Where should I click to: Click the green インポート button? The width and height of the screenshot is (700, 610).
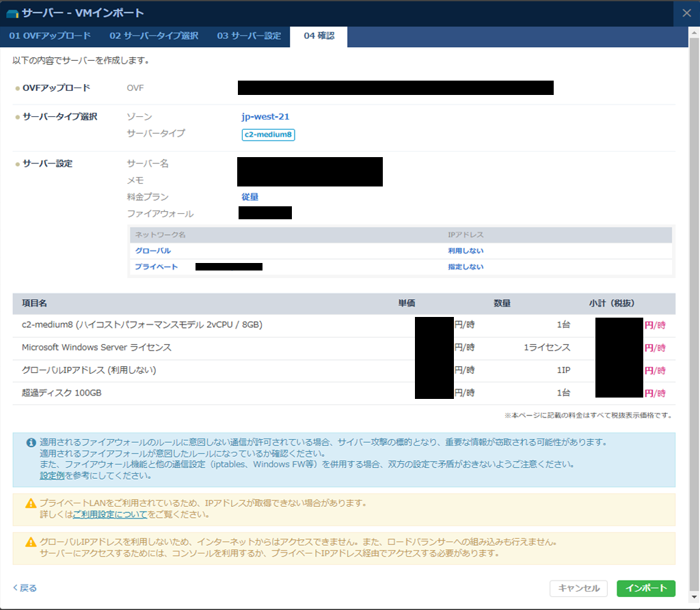coord(645,588)
